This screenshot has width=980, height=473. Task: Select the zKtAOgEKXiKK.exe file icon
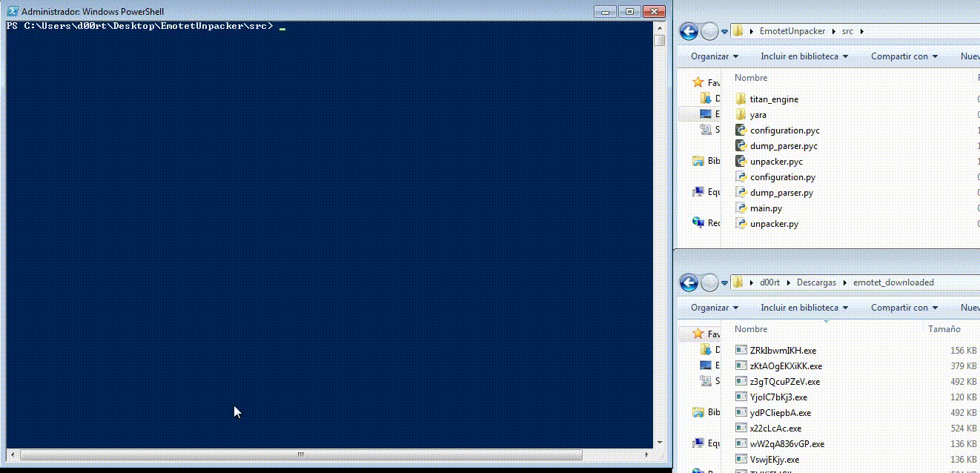click(x=741, y=365)
